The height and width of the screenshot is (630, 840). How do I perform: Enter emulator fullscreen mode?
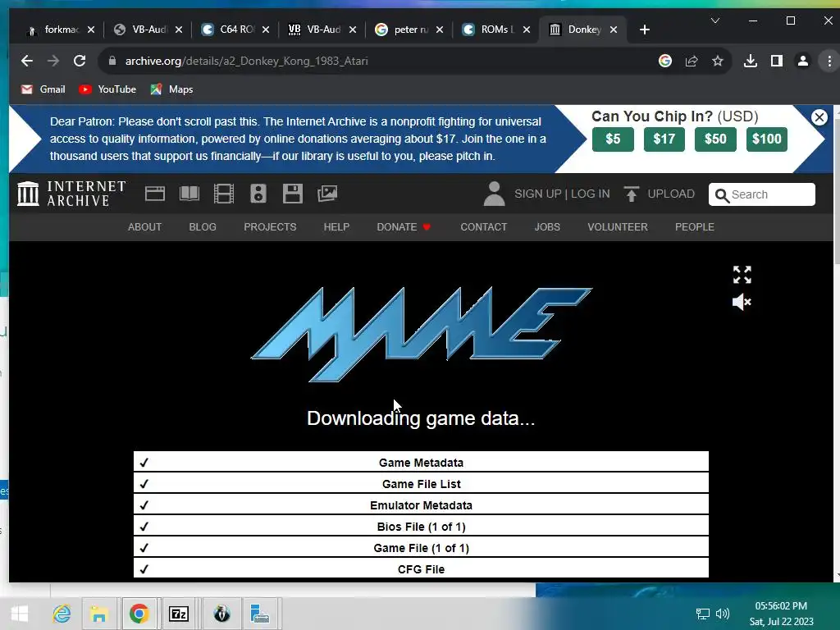(x=742, y=275)
